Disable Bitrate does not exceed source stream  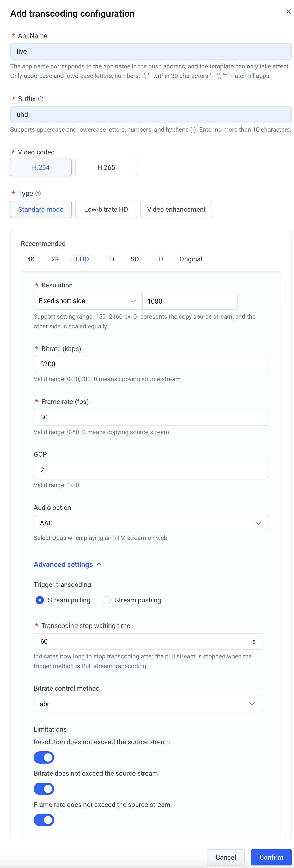point(44,789)
